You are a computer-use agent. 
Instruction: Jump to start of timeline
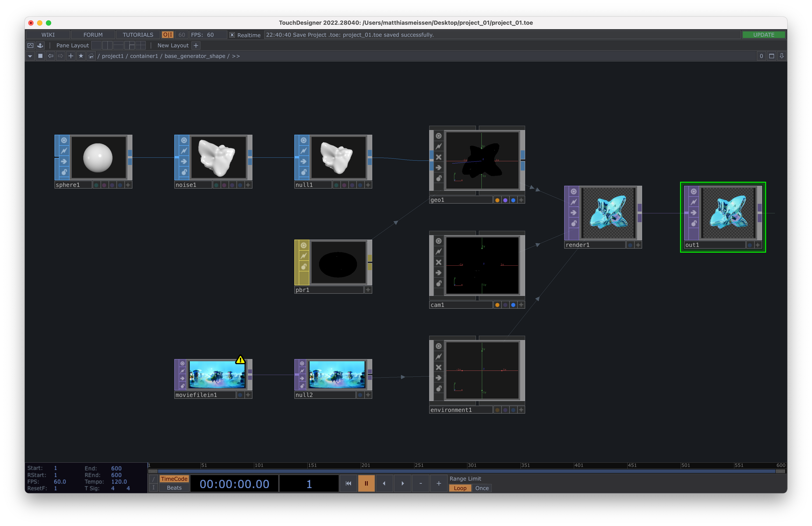[348, 483]
